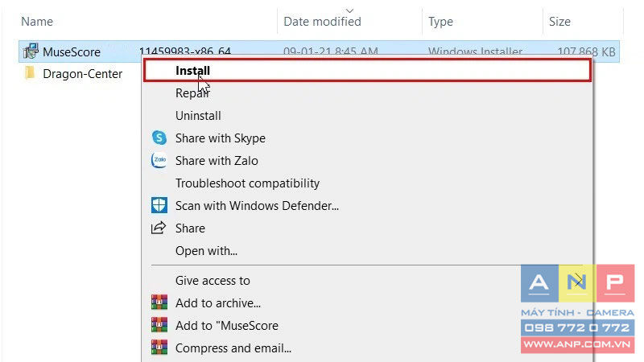
Task: Click WinRAR icon beside Compress and email
Action: (159, 348)
